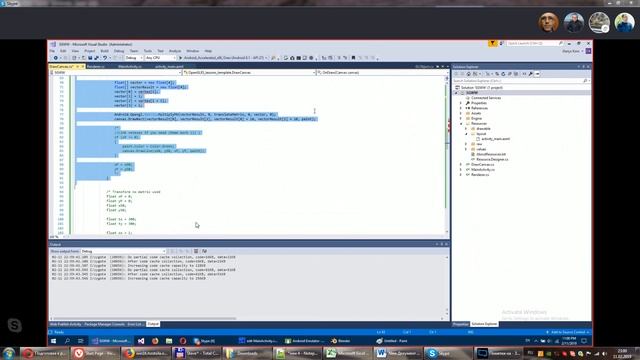
Task: Open the Debug configuration dropdown
Action: (x=133, y=58)
